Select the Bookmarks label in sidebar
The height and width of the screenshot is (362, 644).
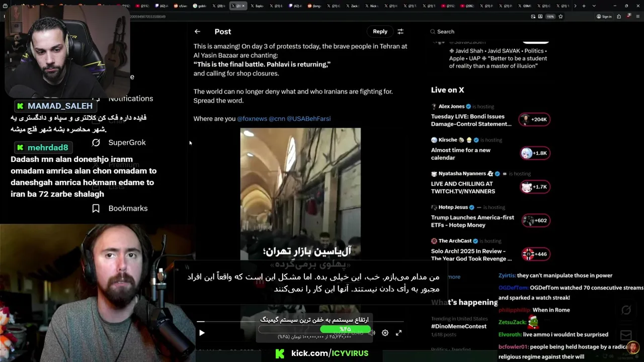128,208
